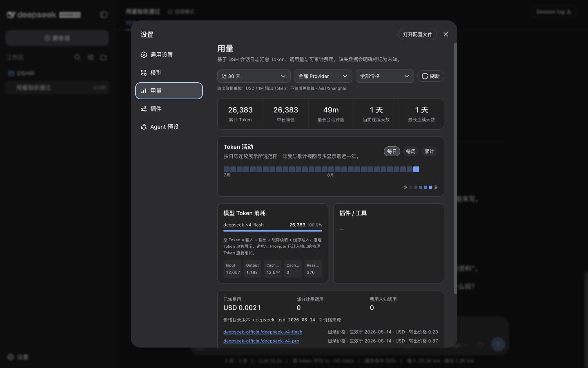Screen dimensions: 588x368
Task: Click the 输出价格单位 note under filters
Action: pos(282,88)
